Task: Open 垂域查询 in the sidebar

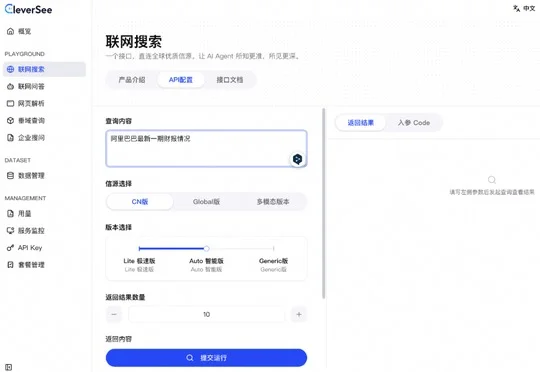Action: coord(31,121)
